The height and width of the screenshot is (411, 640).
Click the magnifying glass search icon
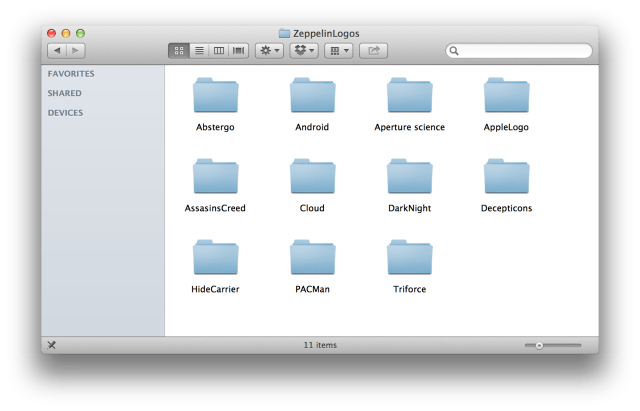pos(454,51)
